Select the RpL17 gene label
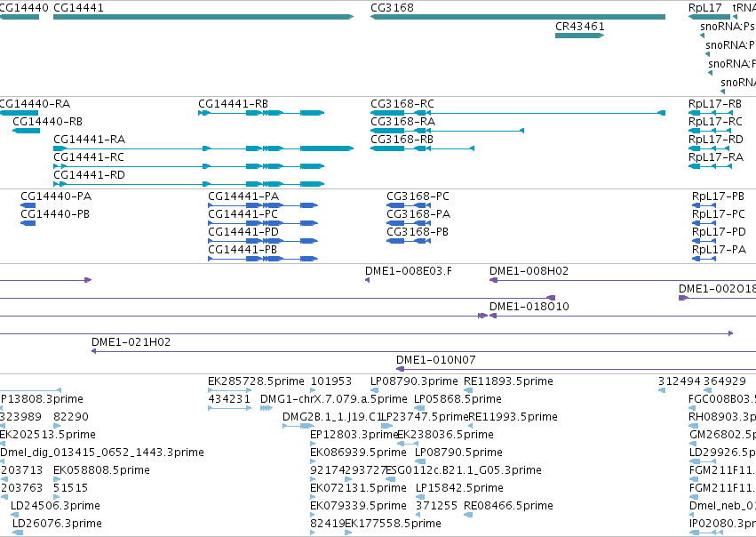The image size is (756, 537). point(704,8)
